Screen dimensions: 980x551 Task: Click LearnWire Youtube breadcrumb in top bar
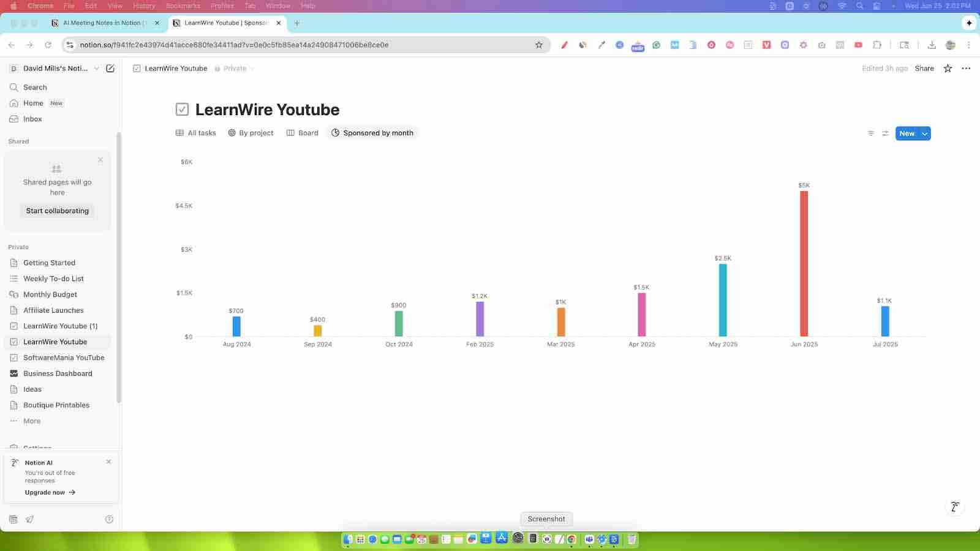[x=170, y=69]
